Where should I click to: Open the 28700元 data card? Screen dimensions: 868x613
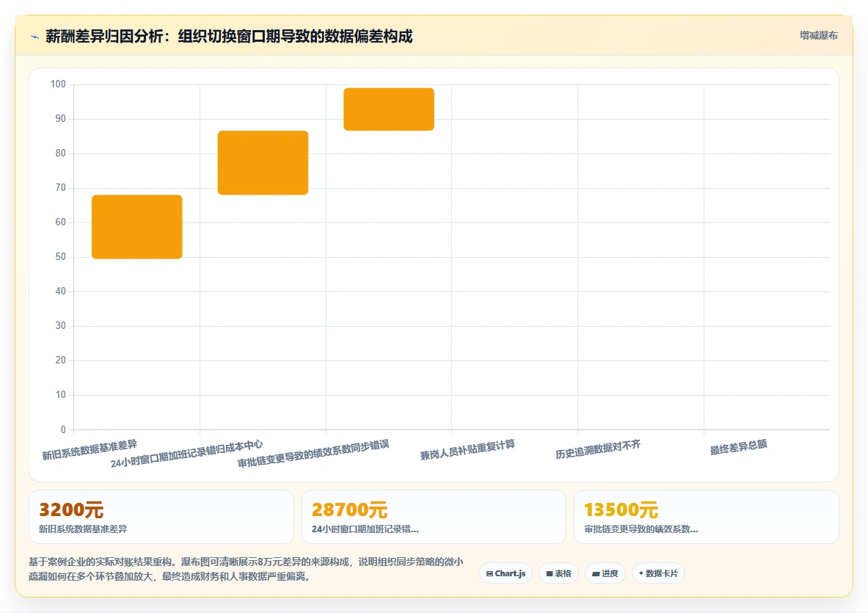point(434,517)
